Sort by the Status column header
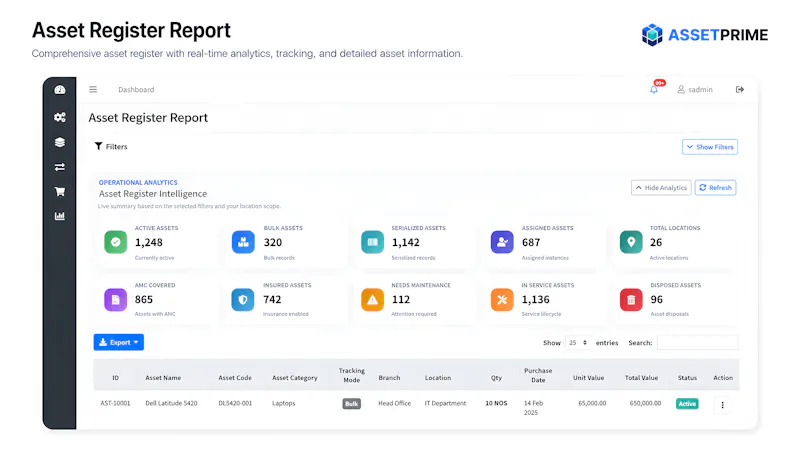Screen dimensions: 800x450 [687, 378]
